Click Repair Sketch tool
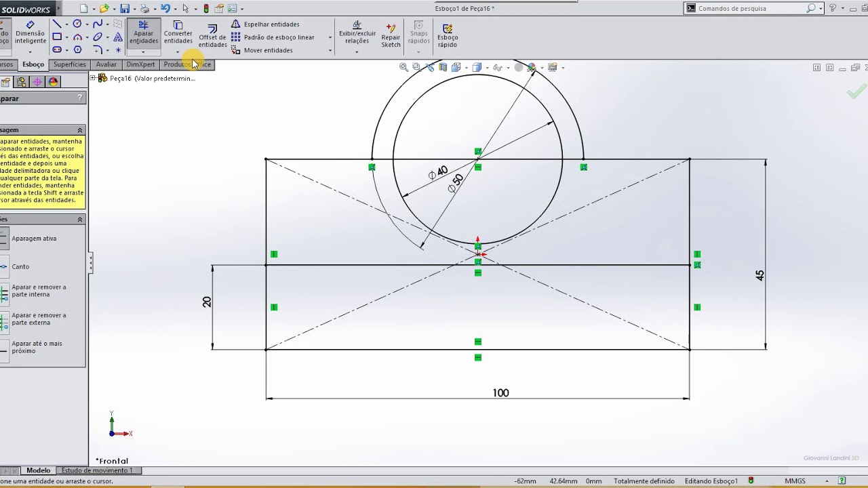Viewport: 868px width, 488px height. 391,37
